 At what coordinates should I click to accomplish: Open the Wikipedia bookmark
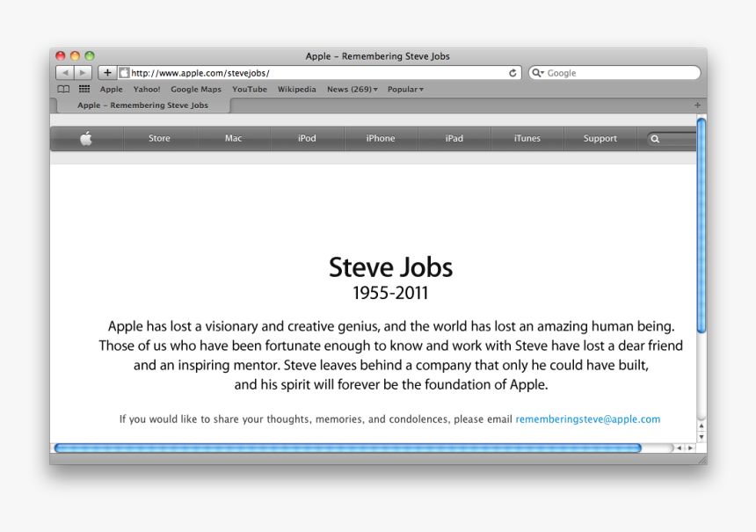point(296,89)
